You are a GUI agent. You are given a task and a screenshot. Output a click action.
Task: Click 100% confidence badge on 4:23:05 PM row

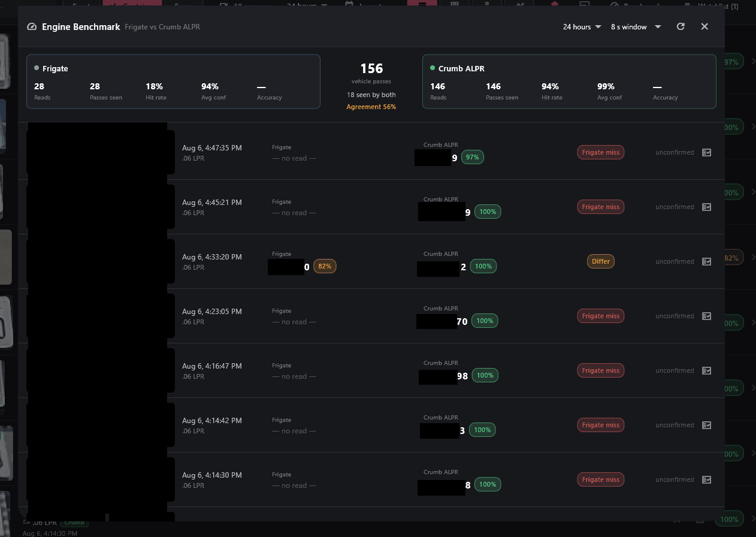(485, 321)
